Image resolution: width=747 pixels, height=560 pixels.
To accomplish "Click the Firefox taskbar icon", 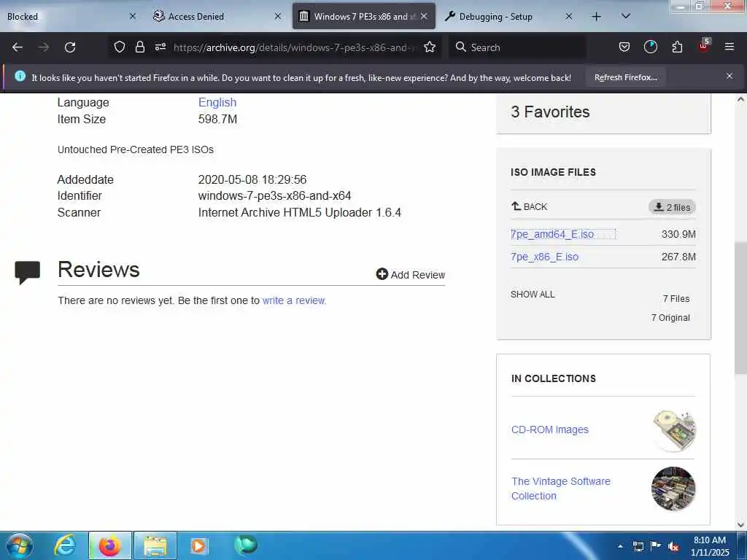I will pyautogui.click(x=109, y=545).
